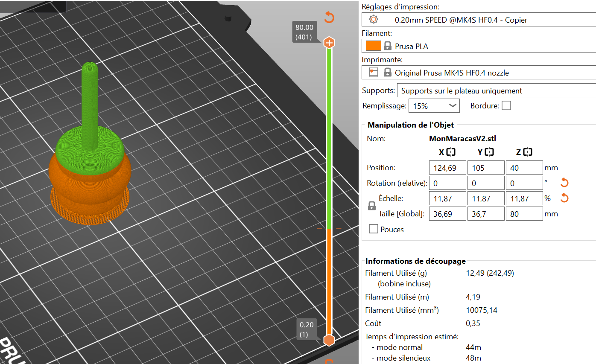Click the Position Y field 105
The height and width of the screenshot is (364, 596).
click(x=486, y=168)
